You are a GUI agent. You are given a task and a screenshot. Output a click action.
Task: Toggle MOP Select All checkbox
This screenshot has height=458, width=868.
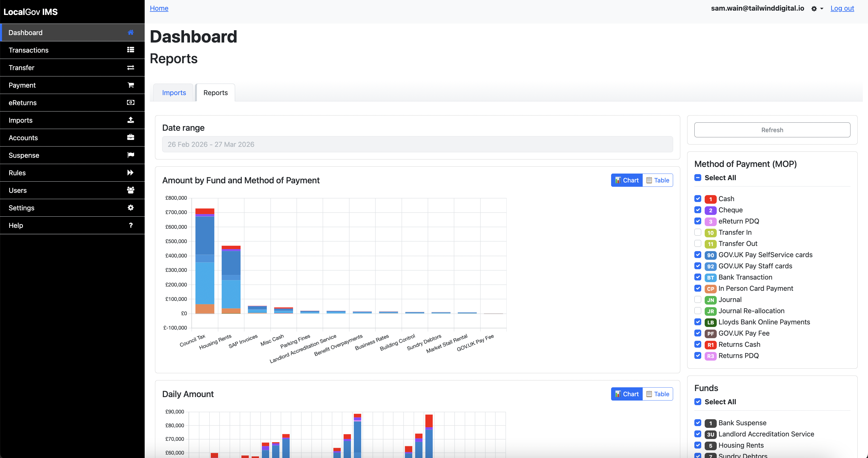[697, 178]
